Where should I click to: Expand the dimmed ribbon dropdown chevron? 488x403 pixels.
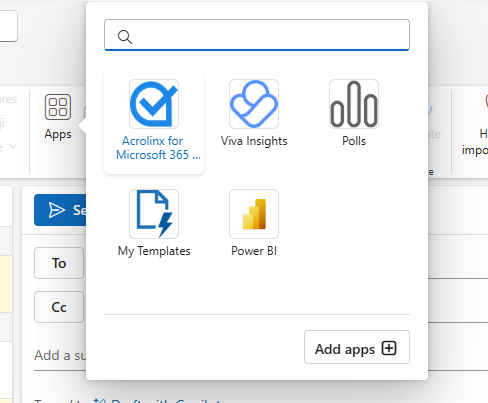tap(13, 146)
